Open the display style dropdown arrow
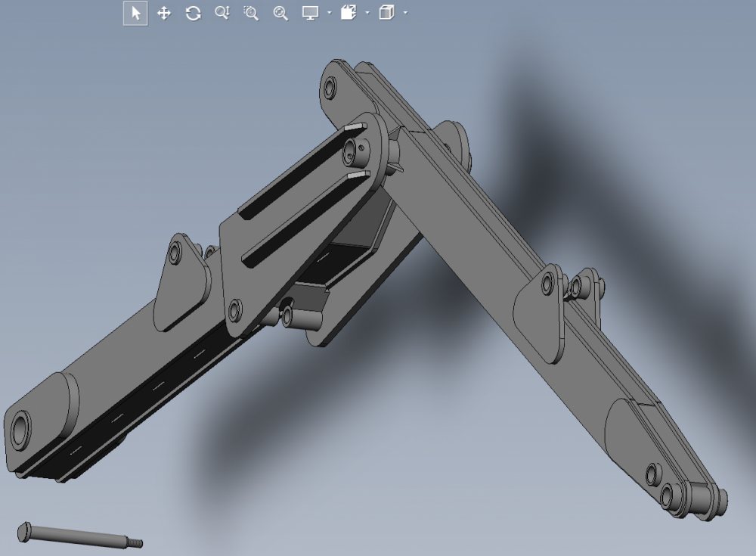The width and height of the screenshot is (756, 556). pos(405,13)
